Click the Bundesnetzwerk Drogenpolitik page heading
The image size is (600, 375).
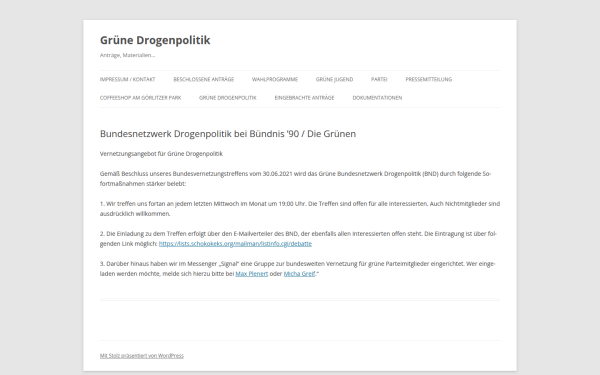click(228, 134)
